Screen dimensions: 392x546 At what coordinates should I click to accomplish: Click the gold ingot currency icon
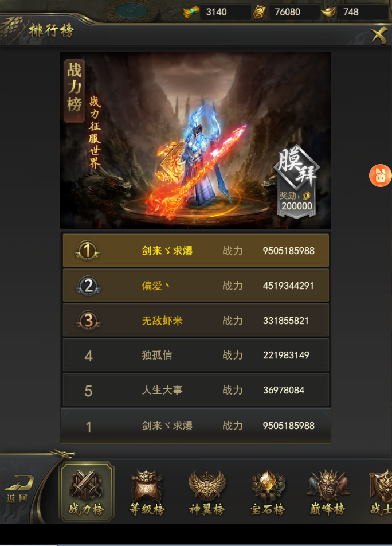click(x=328, y=12)
